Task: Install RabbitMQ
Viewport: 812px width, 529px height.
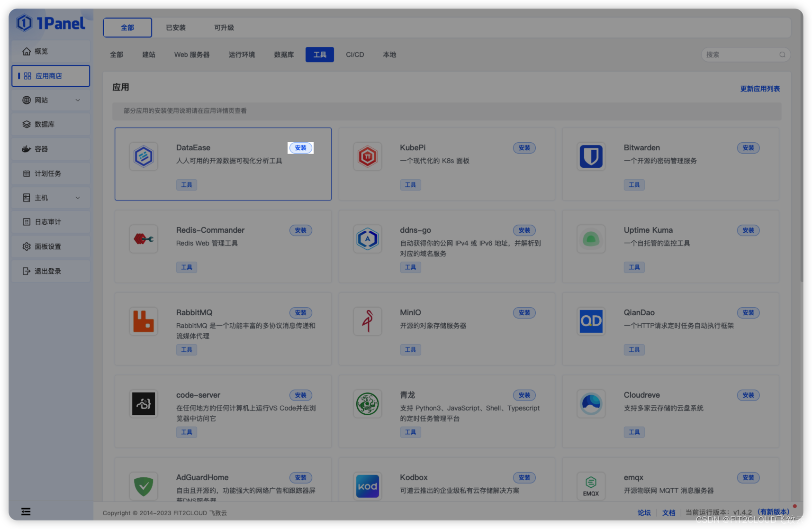Action: pos(301,313)
